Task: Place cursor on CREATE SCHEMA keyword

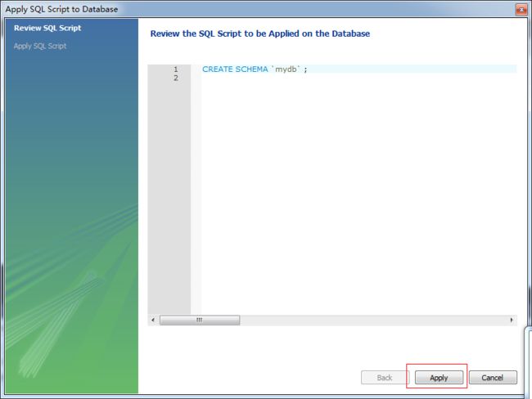Action: click(235, 69)
